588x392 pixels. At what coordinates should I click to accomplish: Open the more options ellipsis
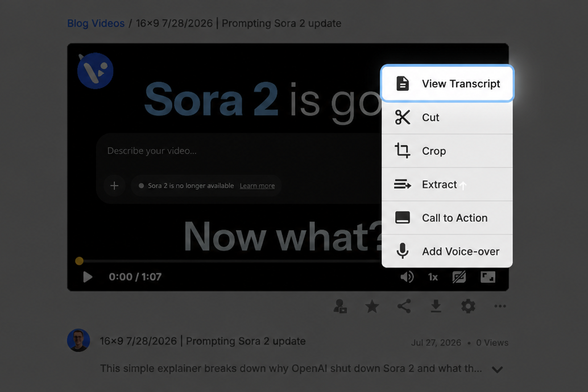click(500, 306)
